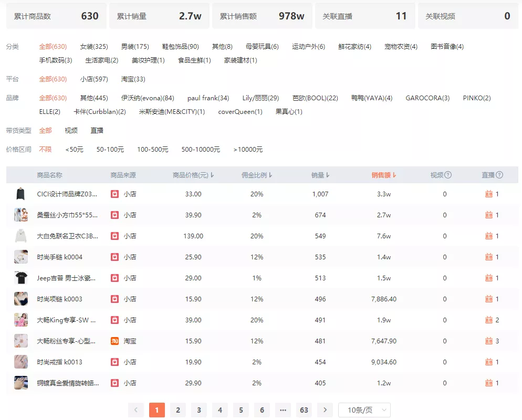Open product link 大白兔联名卫衣C3B
This screenshot has height=420, width=522.
[67, 236]
